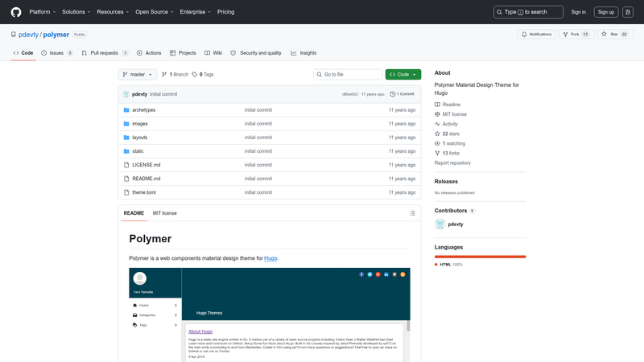Click the Facebook icon in theme preview

click(361, 274)
